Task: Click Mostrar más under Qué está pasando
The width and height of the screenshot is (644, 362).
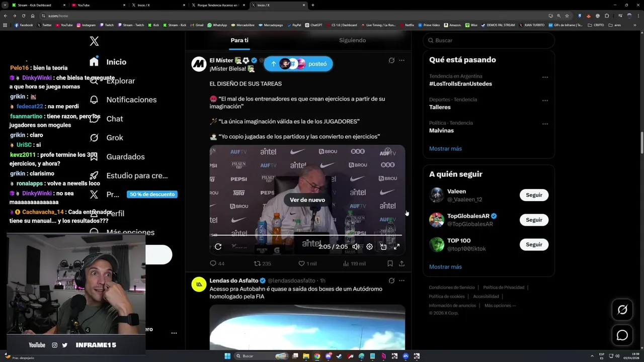Action: pos(445,149)
